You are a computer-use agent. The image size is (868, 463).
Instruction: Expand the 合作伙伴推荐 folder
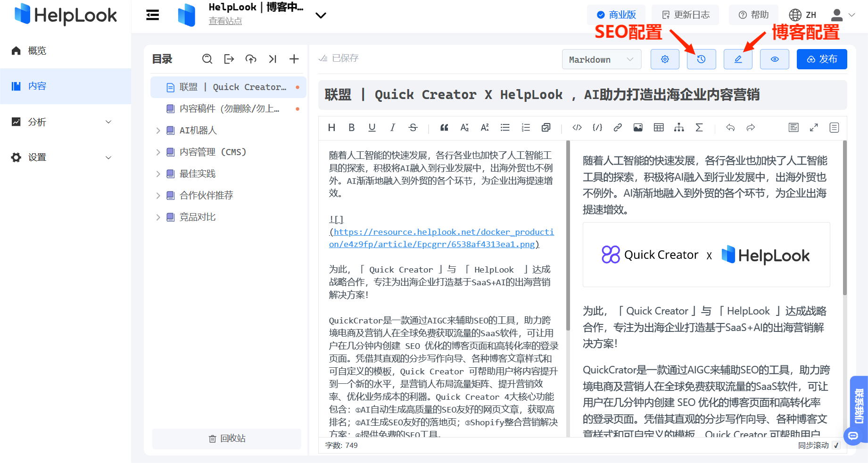tap(158, 196)
